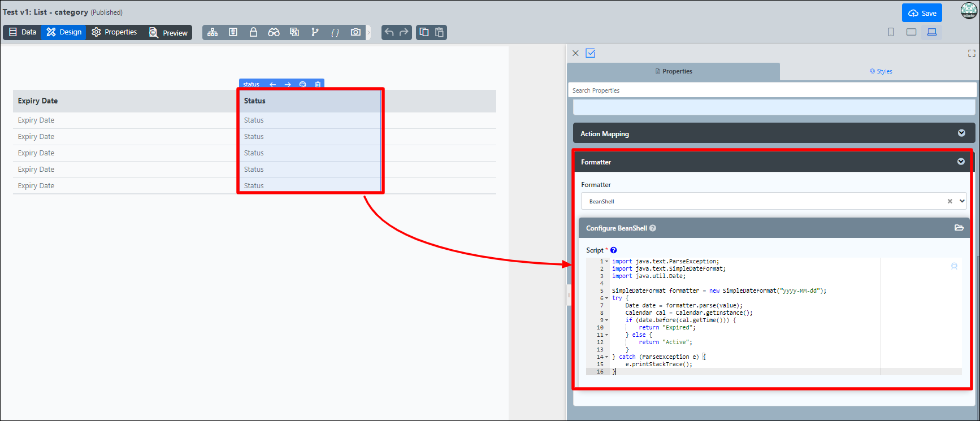Viewport: 980px width, 421px height.
Task: Open the Permission lock icon
Action: pos(253,32)
